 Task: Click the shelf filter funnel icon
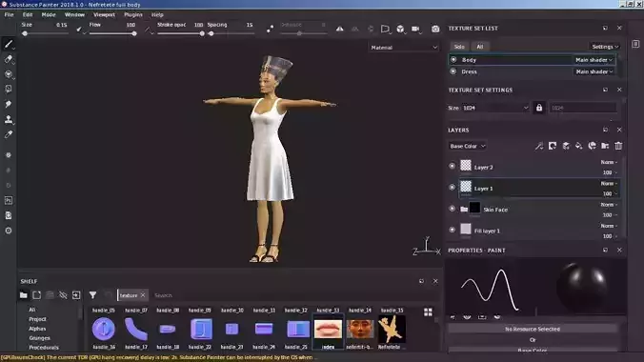[92, 295]
